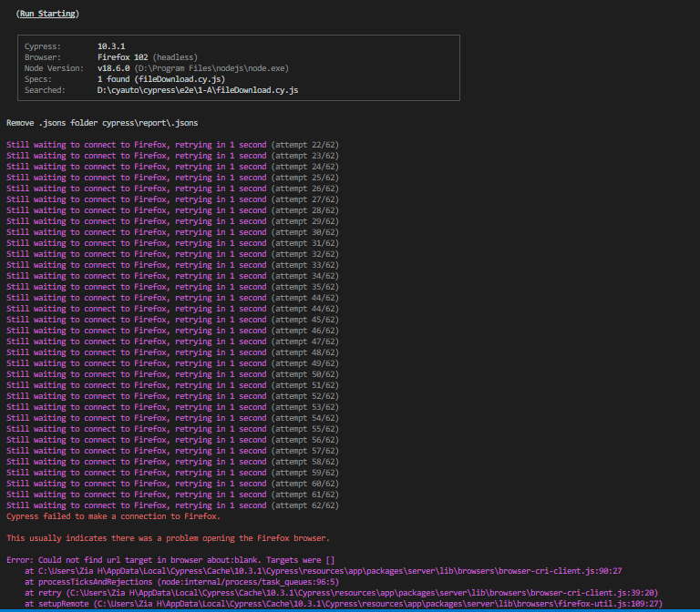Screen dimensions: 700x612
Task: Open the browser-cri-client.js:90:27 stack trace path
Action: tap(330, 571)
